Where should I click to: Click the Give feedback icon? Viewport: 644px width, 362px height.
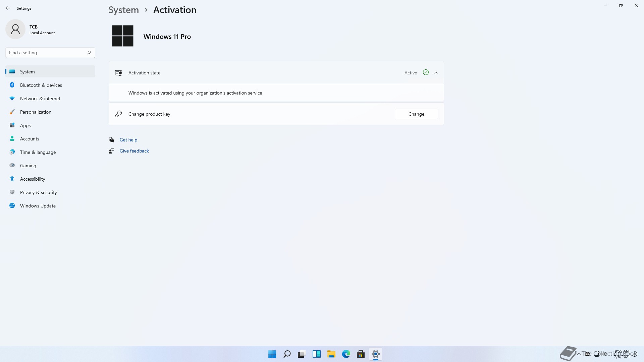[x=111, y=151]
